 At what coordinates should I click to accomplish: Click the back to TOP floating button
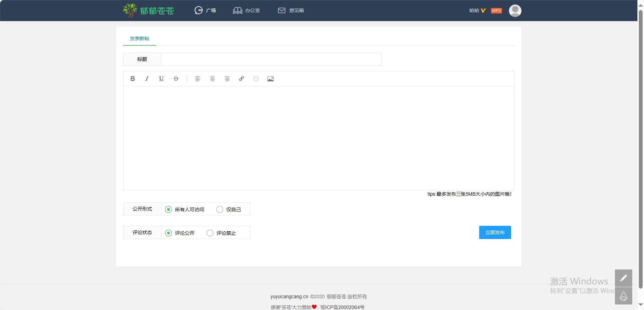[x=623, y=296]
